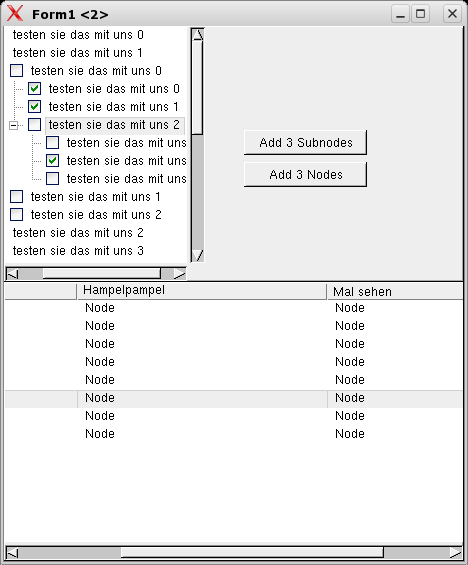The width and height of the screenshot is (468, 565).
Task: Click the bottom table scrollbar's left arrow
Action: point(13,552)
